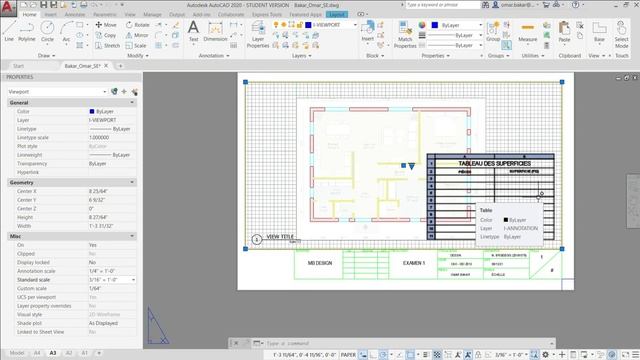
Task: Click the Scale tool
Action: [136, 46]
